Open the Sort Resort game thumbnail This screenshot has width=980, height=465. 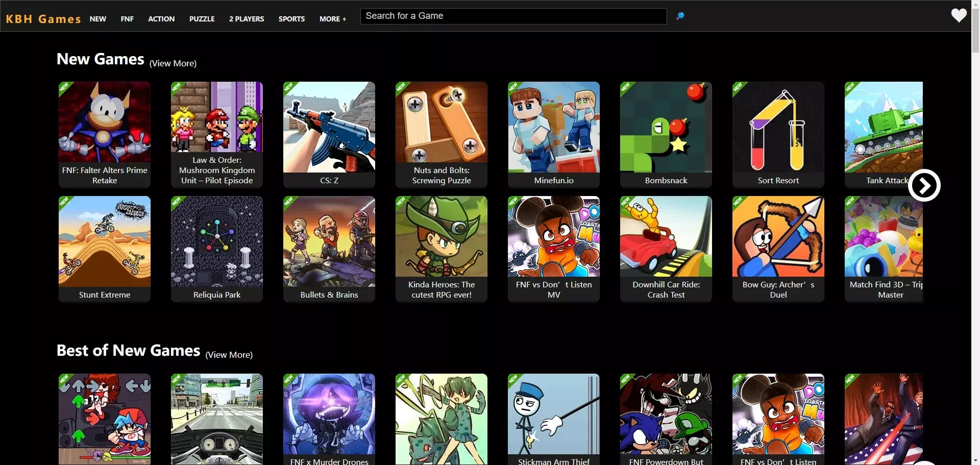778,135
